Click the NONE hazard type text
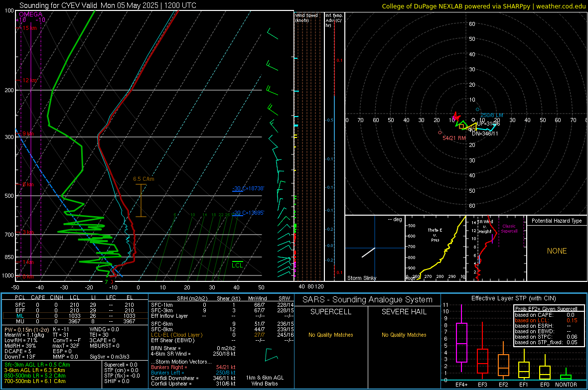The width and height of the screenshot is (588, 390). pos(557,251)
